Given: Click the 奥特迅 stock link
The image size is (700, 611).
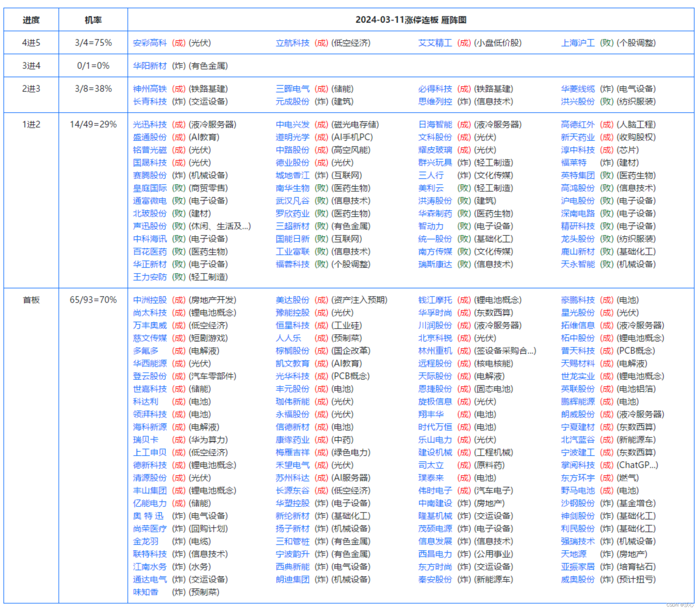Looking at the screenshot, I should tap(148, 516).
